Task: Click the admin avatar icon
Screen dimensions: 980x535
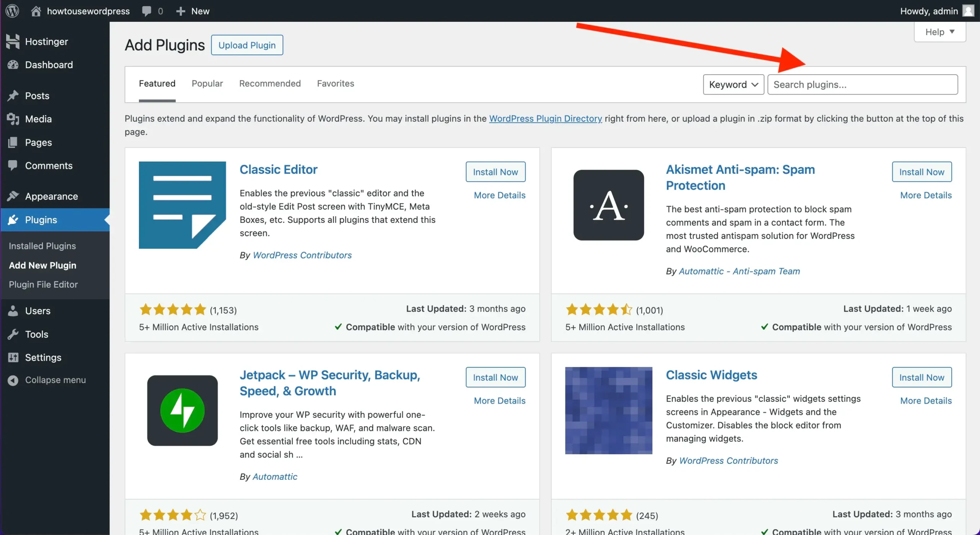Action: pyautogui.click(x=968, y=11)
